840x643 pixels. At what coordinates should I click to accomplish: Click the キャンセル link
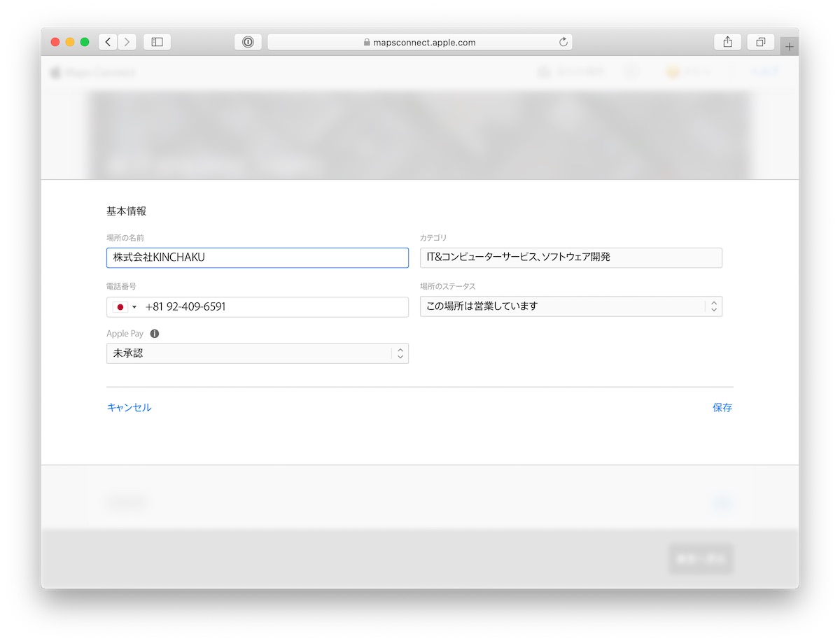(129, 407)
